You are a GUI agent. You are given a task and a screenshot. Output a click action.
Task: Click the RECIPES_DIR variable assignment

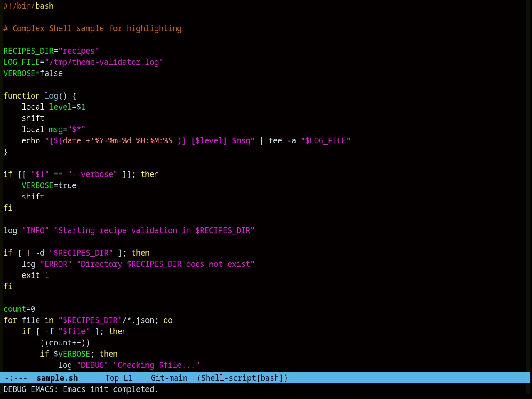[51, 51]
